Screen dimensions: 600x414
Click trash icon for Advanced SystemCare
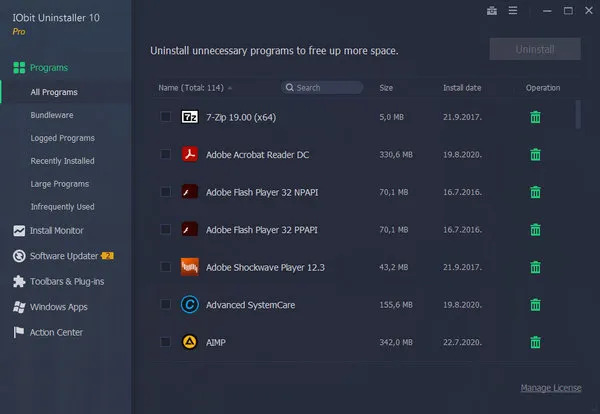coord(535,305)
